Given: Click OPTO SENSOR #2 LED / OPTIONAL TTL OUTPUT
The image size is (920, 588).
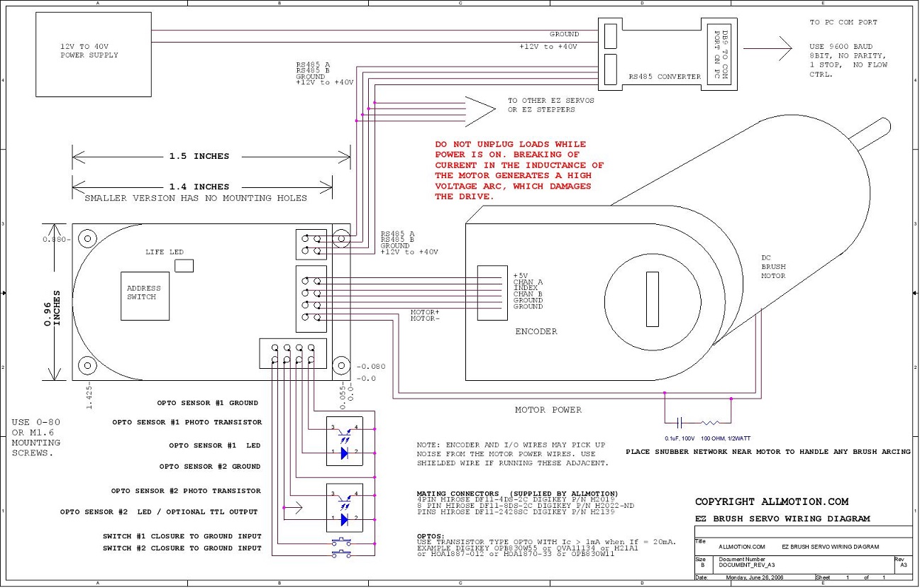Looking at the screenshot, I should pyautogui.click(x=159, y=512).
